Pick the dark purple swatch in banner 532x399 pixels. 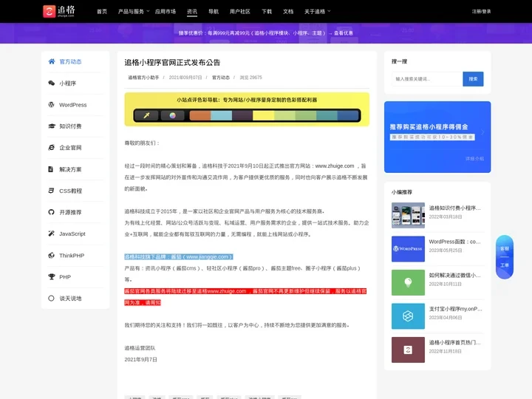click(242, 116)
